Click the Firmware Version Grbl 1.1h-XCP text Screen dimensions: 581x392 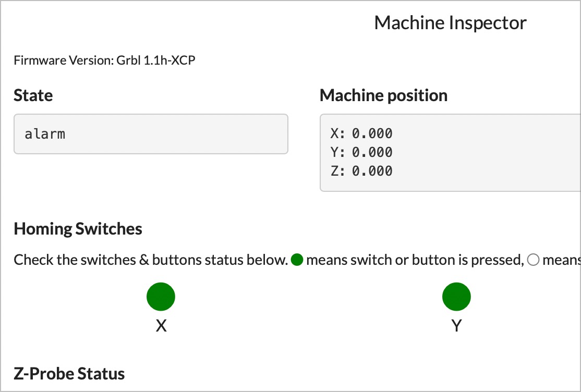click(104, 60)
